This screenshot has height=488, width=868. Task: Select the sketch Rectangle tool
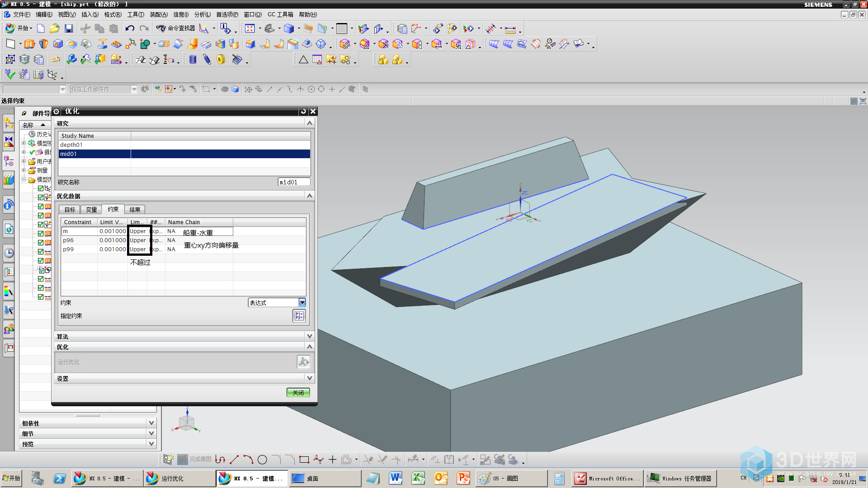tap(304, 460)
